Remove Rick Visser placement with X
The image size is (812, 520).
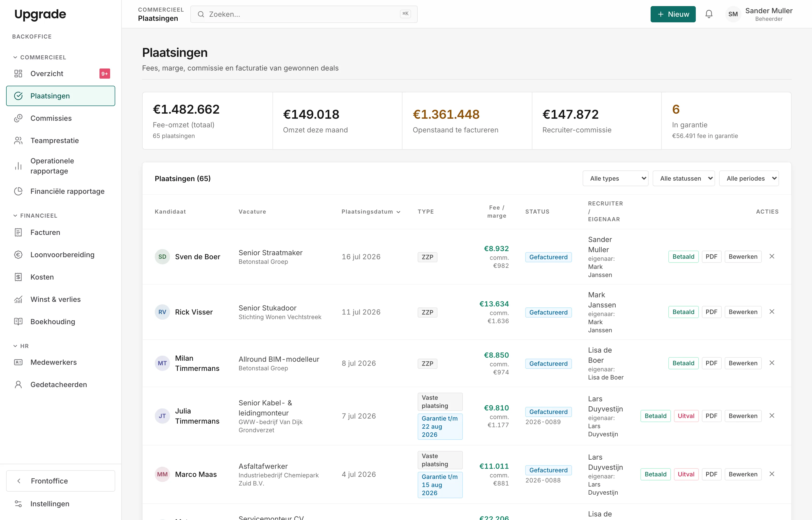click(772, 312)
